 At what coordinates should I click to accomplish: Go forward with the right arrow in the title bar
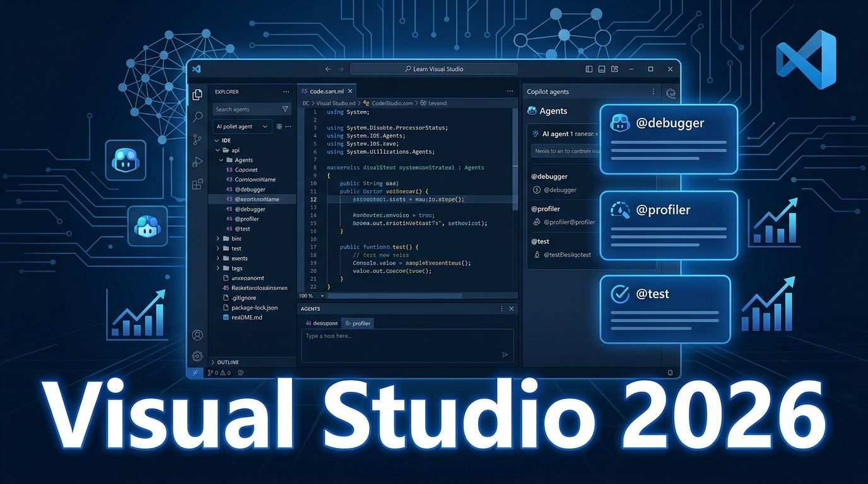(x=341, y=69)
